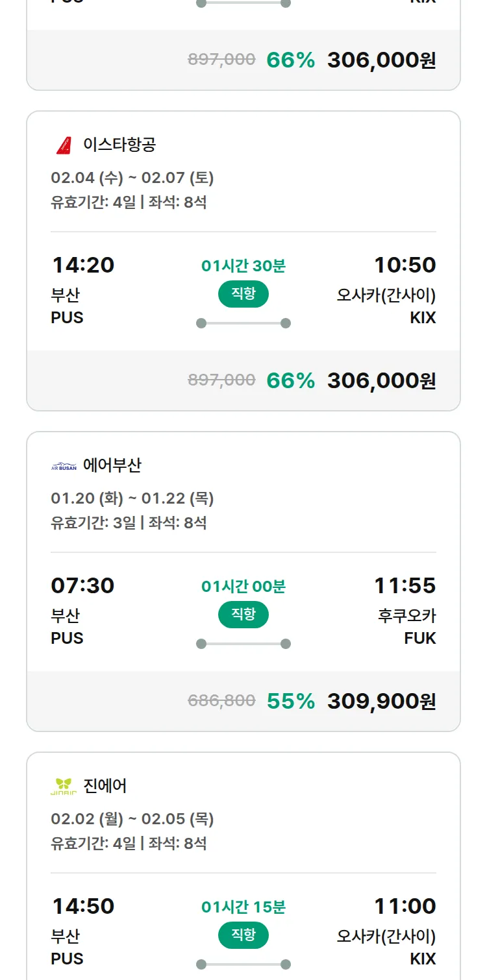
Task: Select the 306,000원 price on the Eastar Jet card
Action: 381,380
